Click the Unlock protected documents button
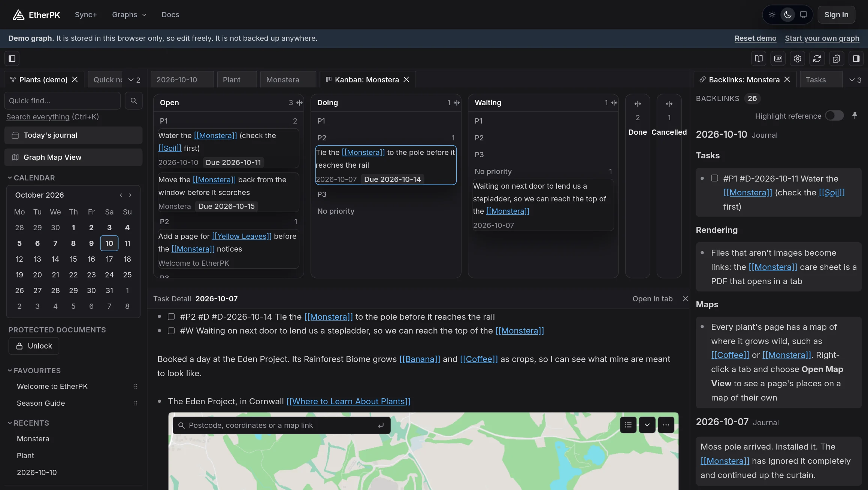This screenshot has width=868, height=490. point(34,346)
